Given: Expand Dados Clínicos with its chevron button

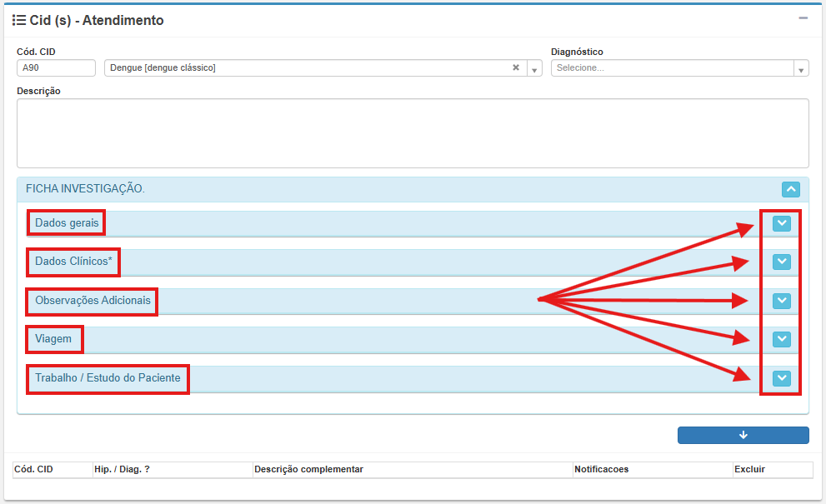Looking at the screenshot, I should (781, 262).
